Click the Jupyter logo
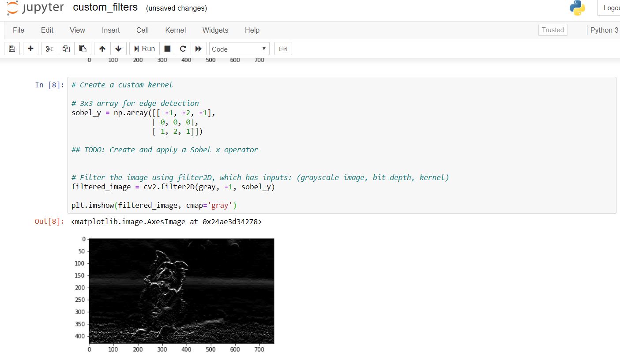Image resolution: width=620 pixels, height=364 pixels. tap(35, 8)
